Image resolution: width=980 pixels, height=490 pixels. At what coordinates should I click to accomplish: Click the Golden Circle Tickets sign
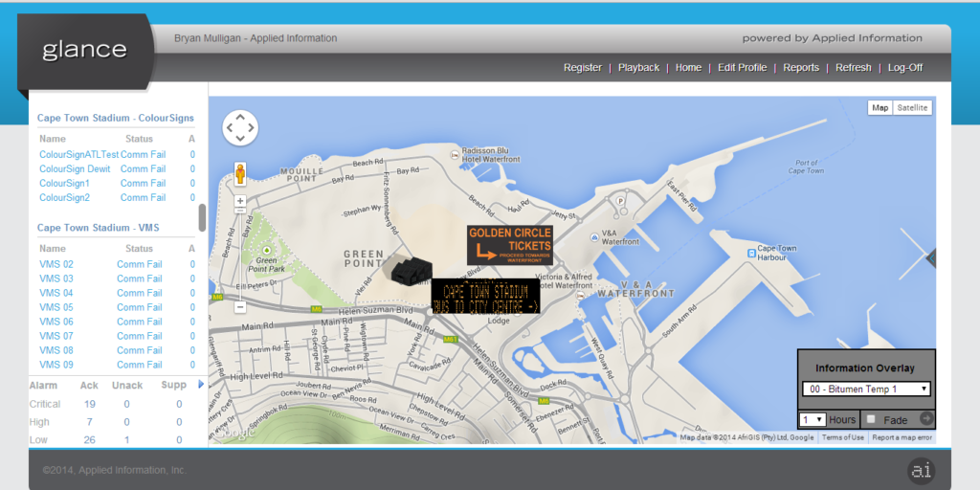510,245
